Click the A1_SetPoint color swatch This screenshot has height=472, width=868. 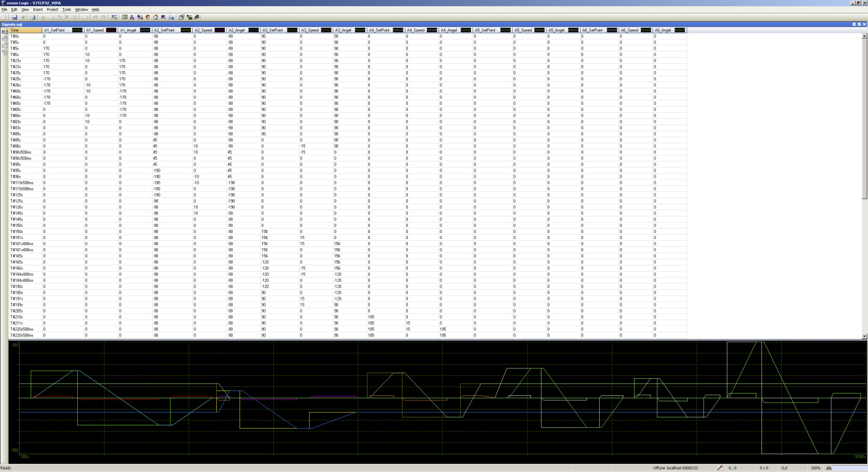[x=77, y=29]
